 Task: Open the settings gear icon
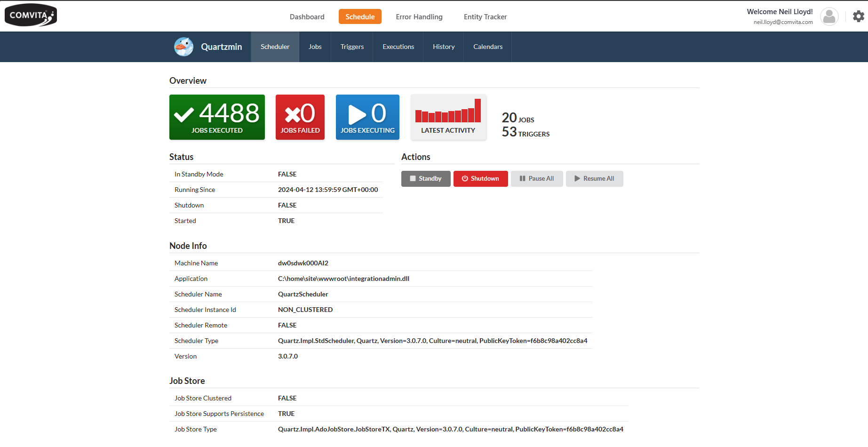click(858, 16)
